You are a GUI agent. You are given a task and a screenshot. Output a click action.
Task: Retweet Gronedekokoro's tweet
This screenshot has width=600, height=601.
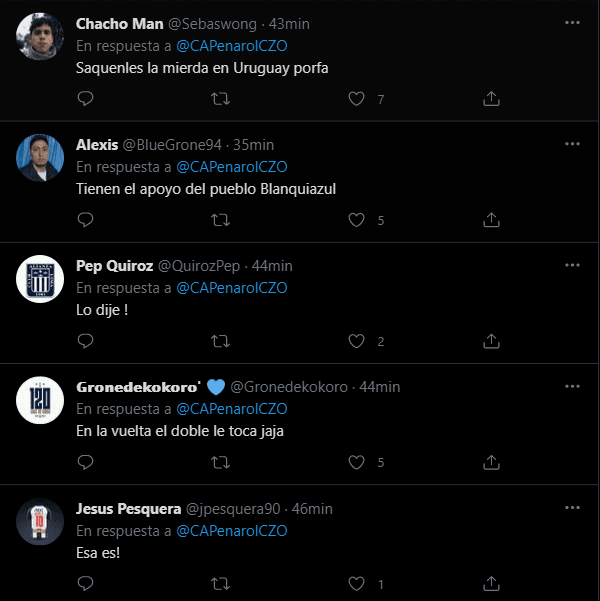point(221,462)
